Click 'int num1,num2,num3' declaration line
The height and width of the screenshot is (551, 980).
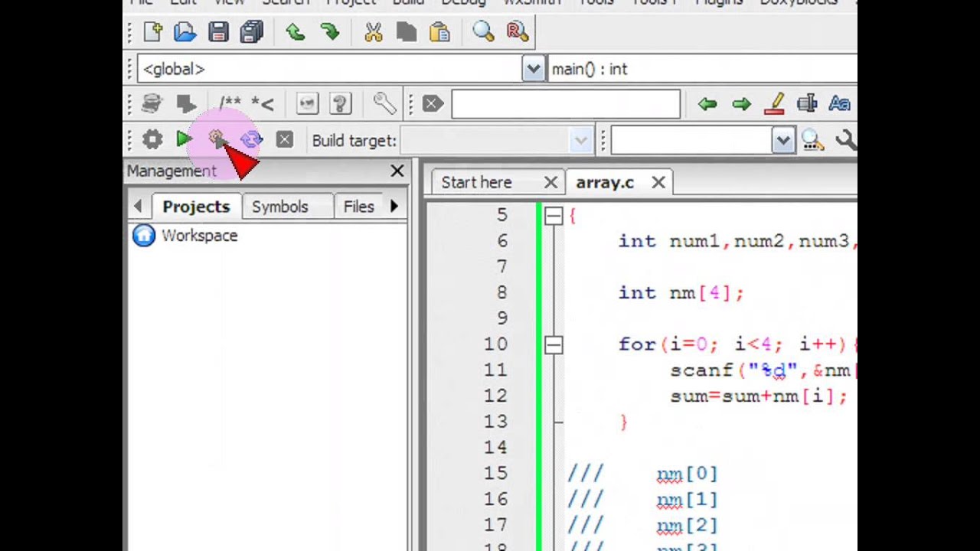coord(737,241)
